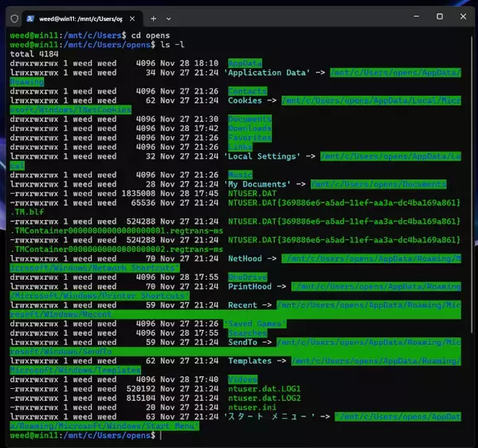Click the 'Local Settings' symlink name
The height and width of the screenshot is (448, 478).
pos(263,156)
